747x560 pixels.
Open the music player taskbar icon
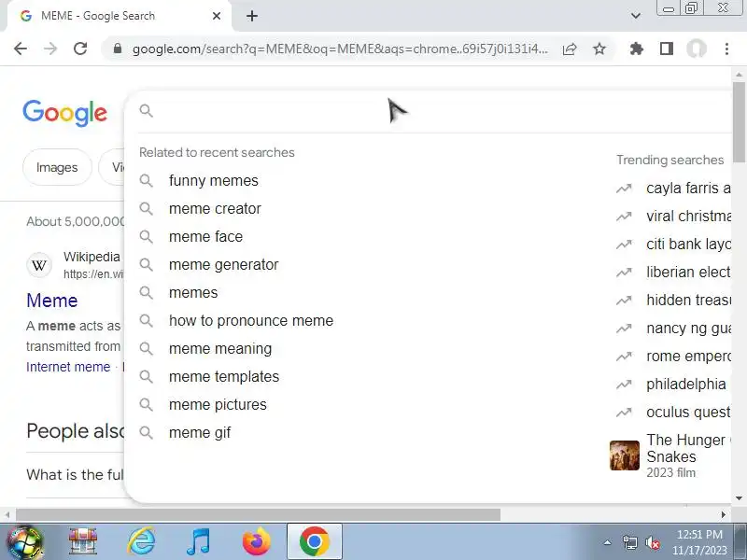tap(199, 542)
